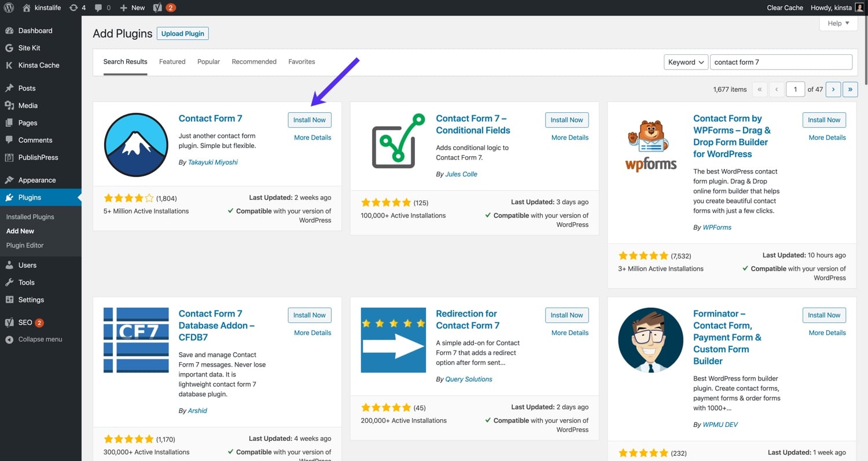Click Clear Cache in the admin bar
Screen dimensions: 868x461
(785, 8)
